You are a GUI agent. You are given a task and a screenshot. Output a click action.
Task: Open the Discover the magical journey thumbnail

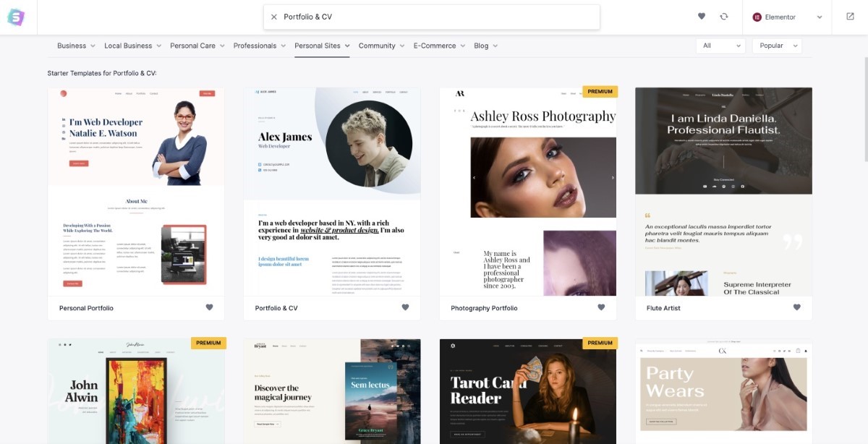[332, 391]
